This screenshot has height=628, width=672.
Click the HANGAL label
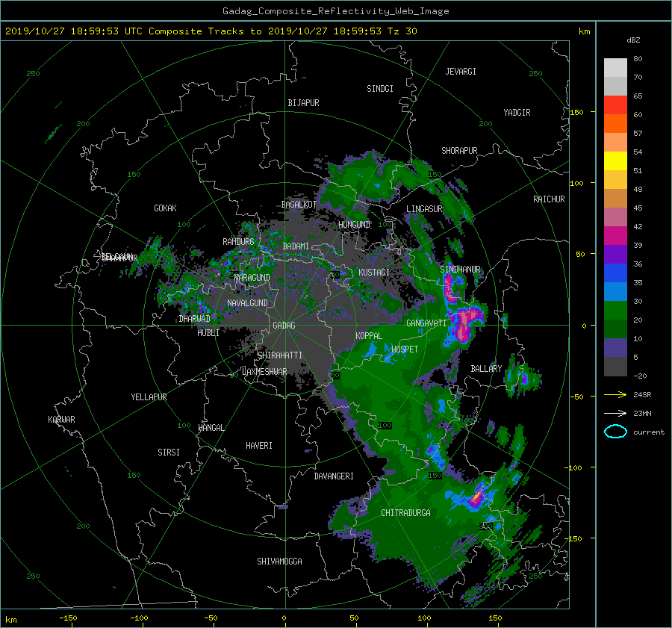coord(211,428)
